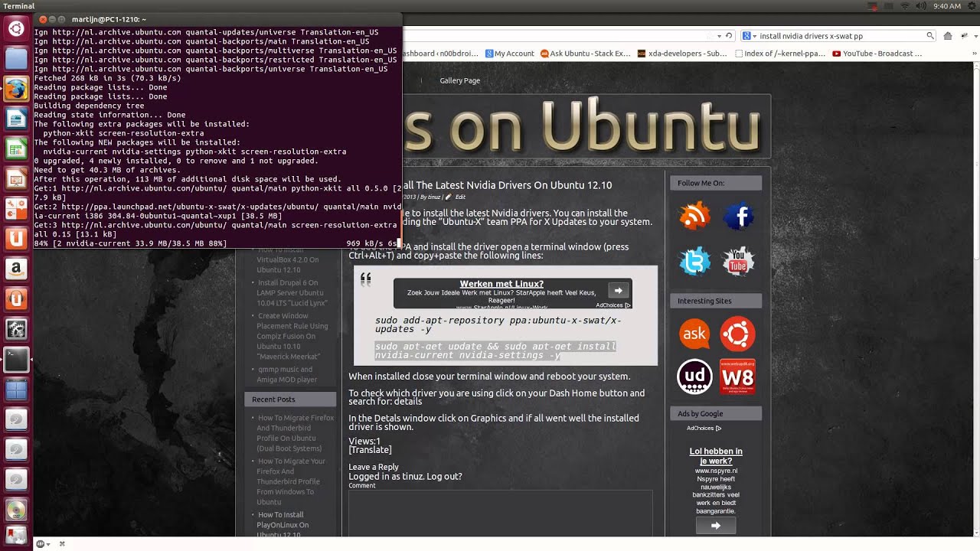Click the 'Edit' link under the post title
The image size is (980, 551).
460,197
